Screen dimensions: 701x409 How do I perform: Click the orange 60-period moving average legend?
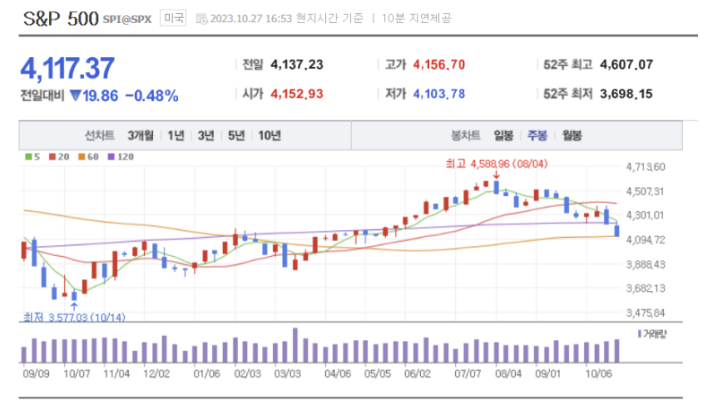[x=88, y=157]
